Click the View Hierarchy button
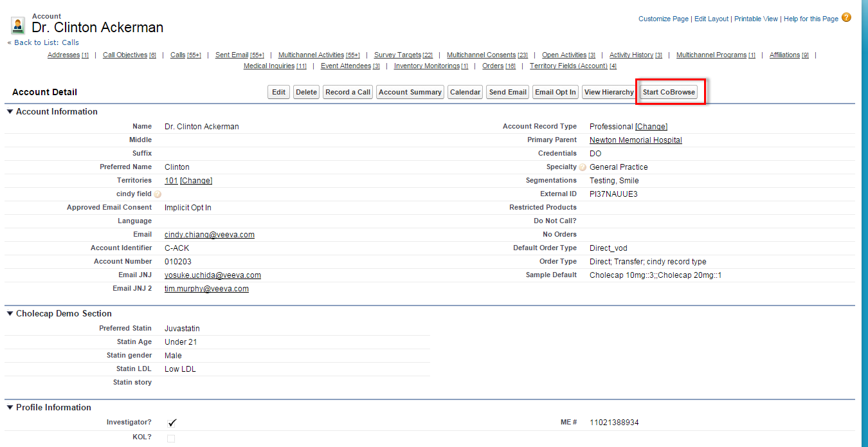Viewport: 868px width, 447px height. tap(608, 92)
